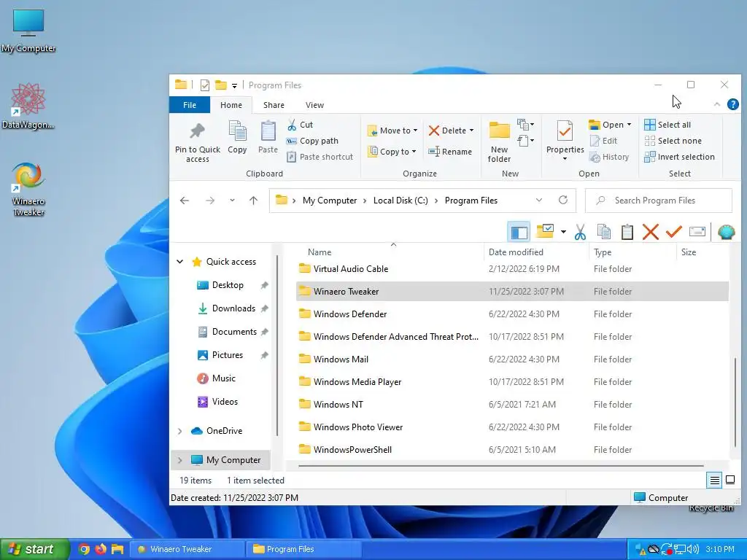Switch to details view in status bar
Viewport: 747px width, 560px height.
714,480
